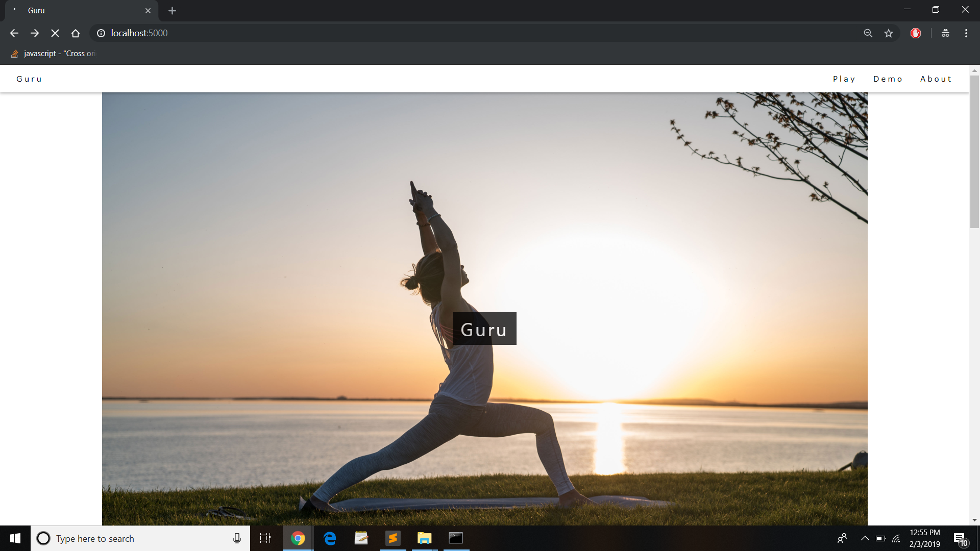Click the browser forward arrow
Viewport: 980px width, 551px height.
click(x=35, y=33)
